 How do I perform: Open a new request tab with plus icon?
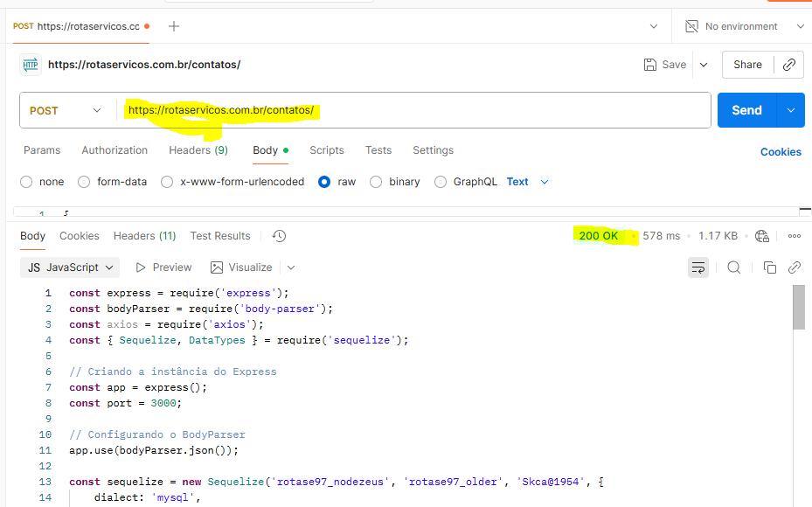point(174,26)
